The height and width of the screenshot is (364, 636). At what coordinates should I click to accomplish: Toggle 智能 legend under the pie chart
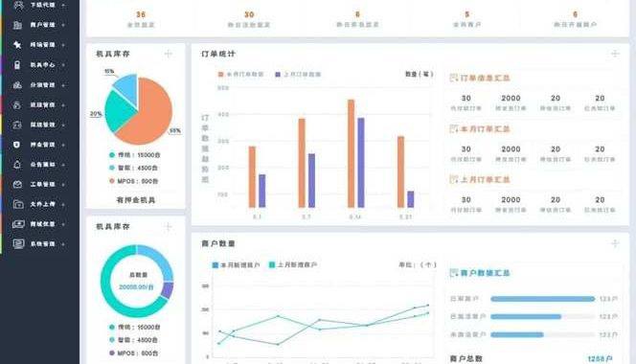coord(133,168)
